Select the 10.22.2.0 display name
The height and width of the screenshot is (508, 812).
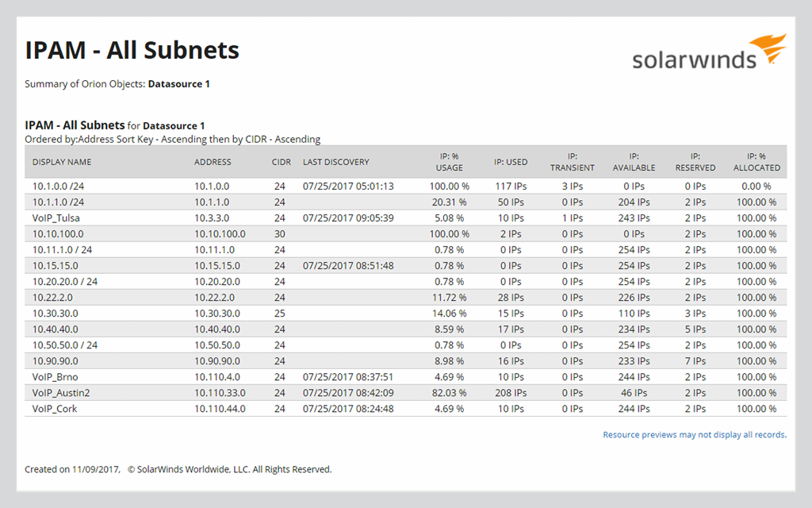click(x=52, y=298)
